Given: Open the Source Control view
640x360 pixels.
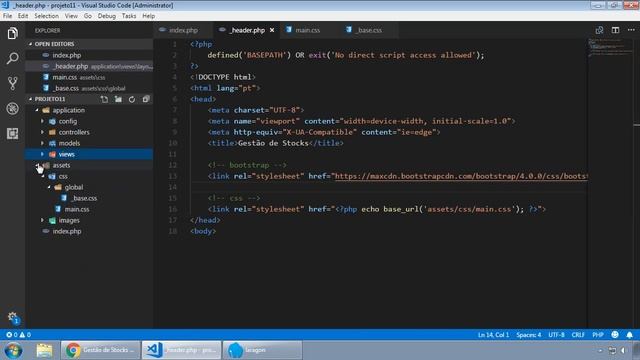Looking at the screenshot, I should point(12,83).
